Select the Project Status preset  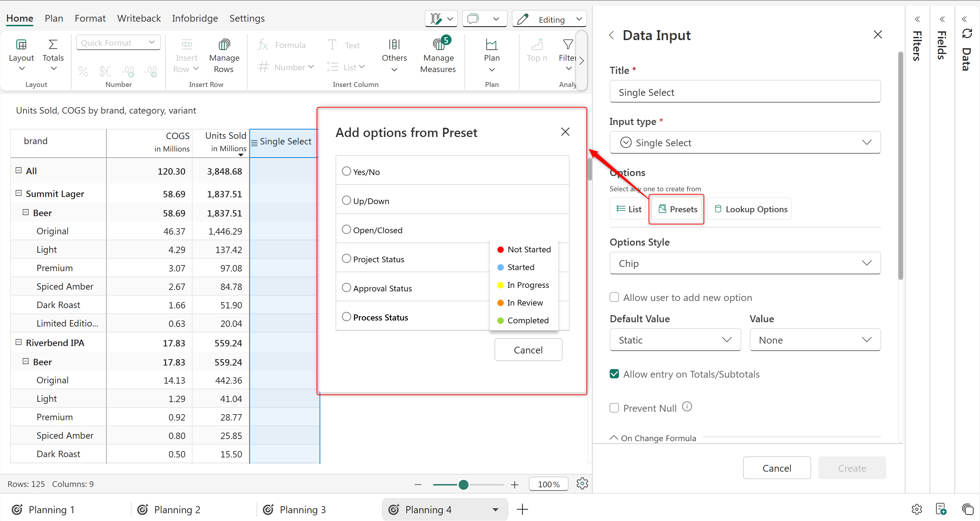pyautogui.click(x=346, y=259)
